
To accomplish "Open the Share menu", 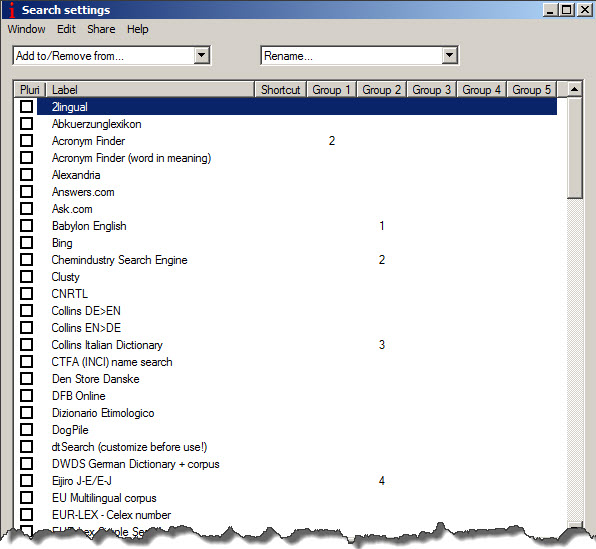I will click(101, 29).
